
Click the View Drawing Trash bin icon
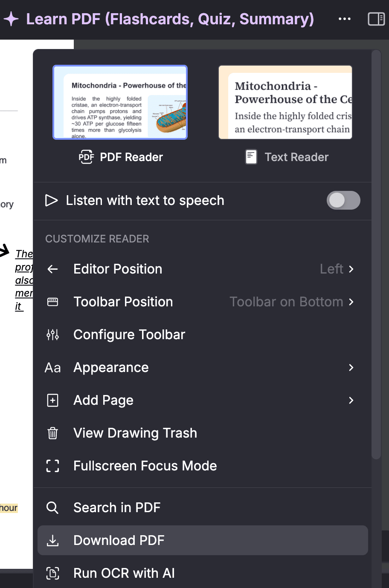pyautogui.click(x=52, y=433)
